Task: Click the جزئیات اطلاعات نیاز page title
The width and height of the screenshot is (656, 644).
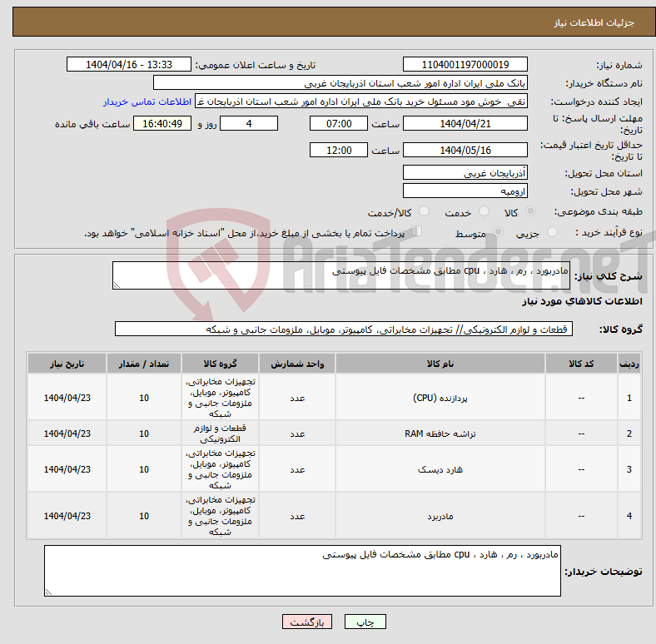Action: click(594, 22)
